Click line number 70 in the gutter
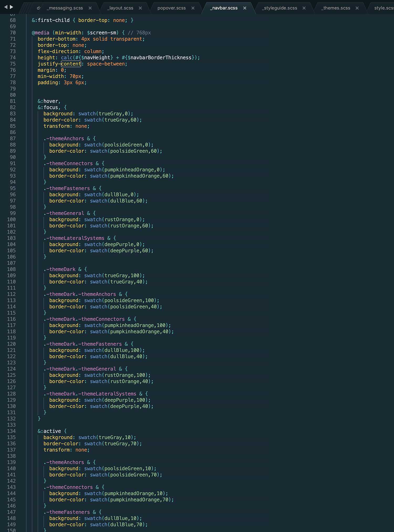Screen dimensions: 394x532 click(x=13, y=33)
